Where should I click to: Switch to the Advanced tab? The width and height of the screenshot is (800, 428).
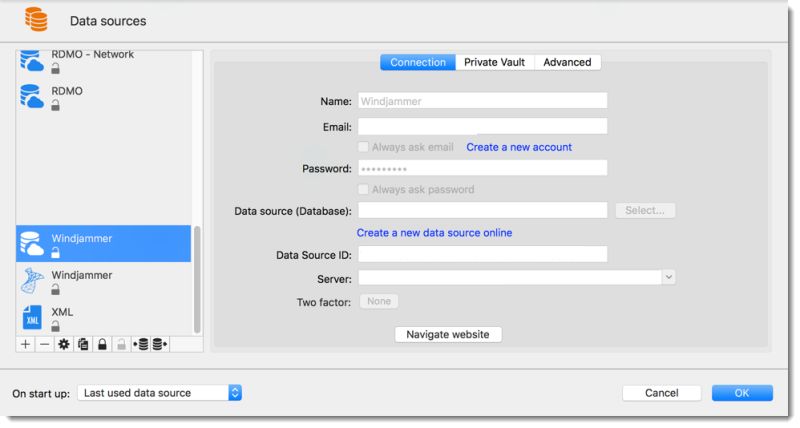click(567, 62)
